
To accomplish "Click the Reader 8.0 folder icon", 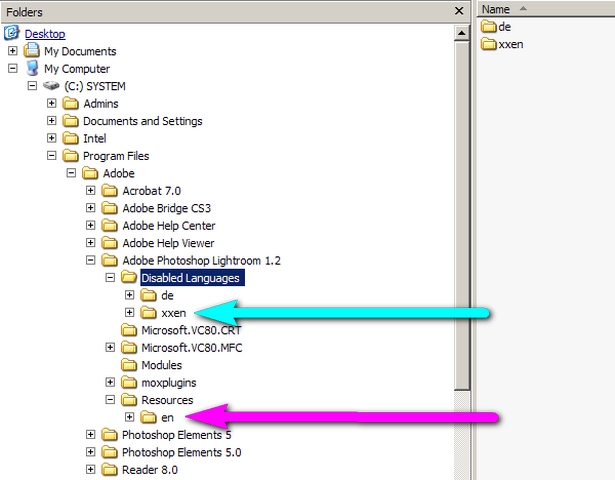I will coord(109,470).
